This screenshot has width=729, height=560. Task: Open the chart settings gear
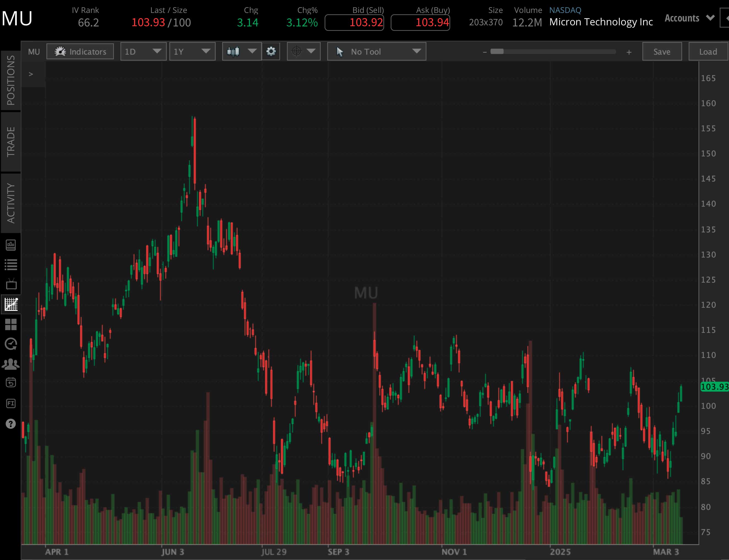(x=271, y=51)
